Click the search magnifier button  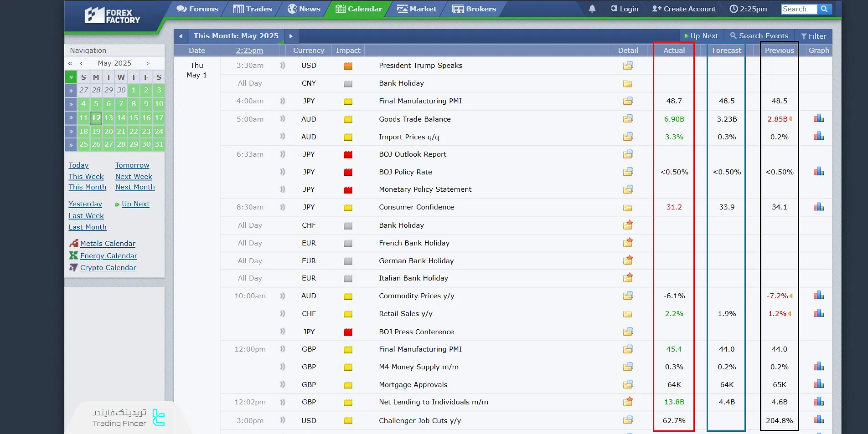click(824, 9)
